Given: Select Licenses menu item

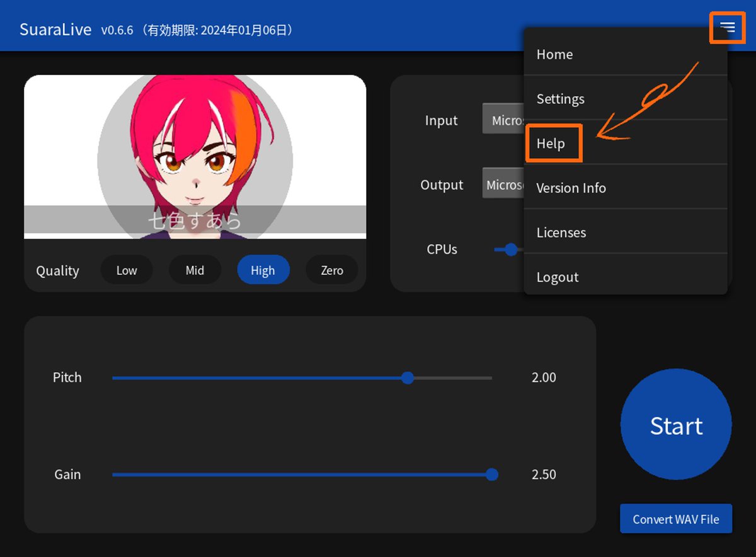Looking at the screenshot, I should (626, 233).
